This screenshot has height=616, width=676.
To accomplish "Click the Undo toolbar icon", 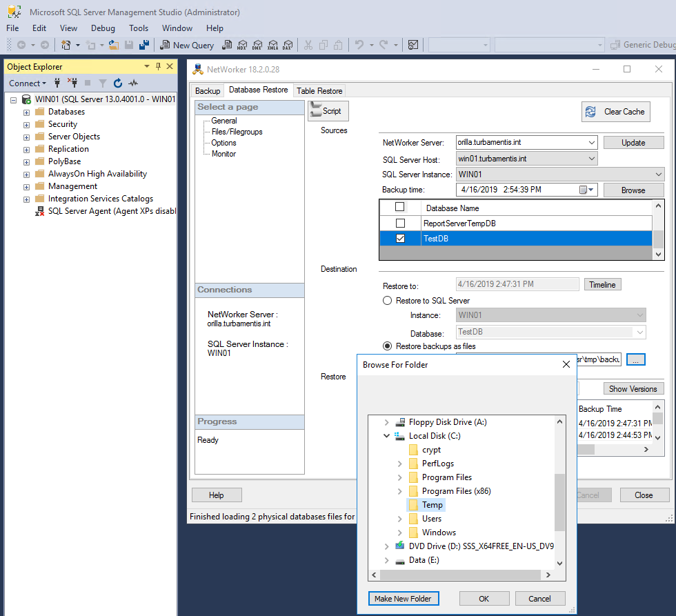I will click(359, 45).
